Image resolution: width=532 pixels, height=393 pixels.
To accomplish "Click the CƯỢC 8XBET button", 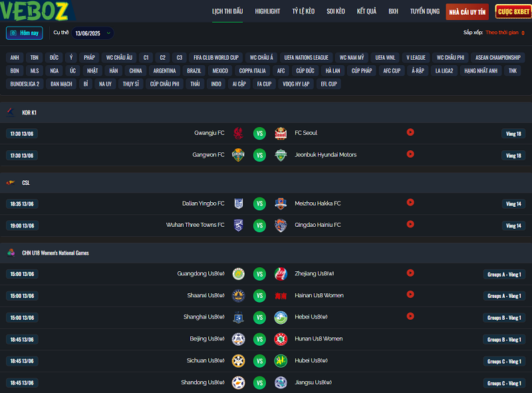I will tap(513, 11).
